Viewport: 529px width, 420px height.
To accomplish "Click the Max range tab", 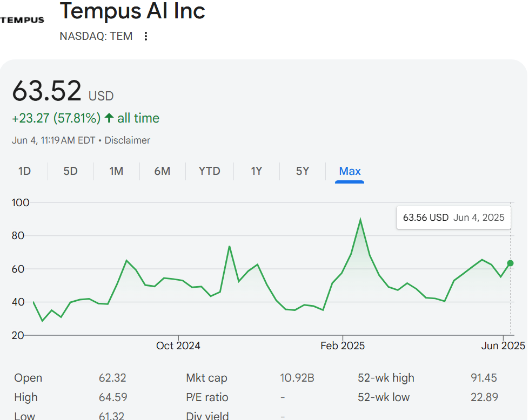I will [x=350, y=171].
